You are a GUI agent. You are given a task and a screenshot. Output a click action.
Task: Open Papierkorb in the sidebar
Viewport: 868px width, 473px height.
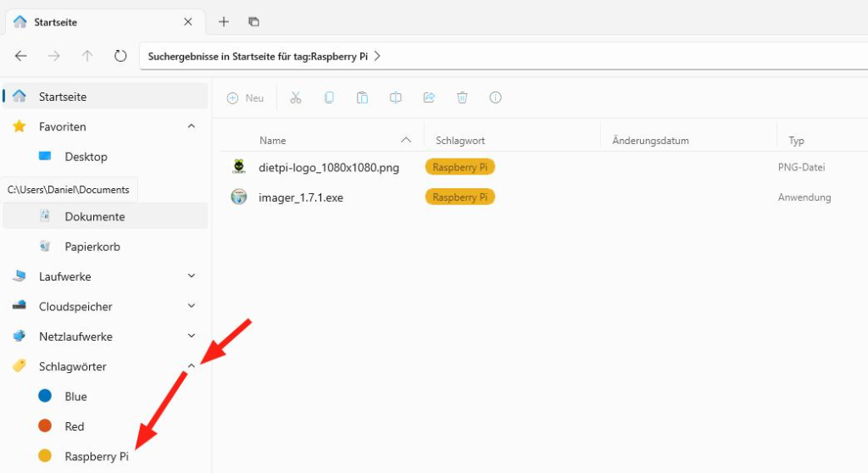105,247
